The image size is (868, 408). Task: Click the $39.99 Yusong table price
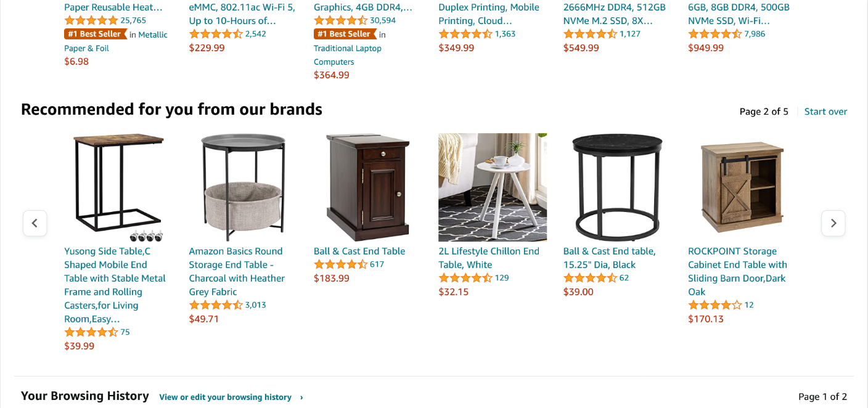[80, 346]
